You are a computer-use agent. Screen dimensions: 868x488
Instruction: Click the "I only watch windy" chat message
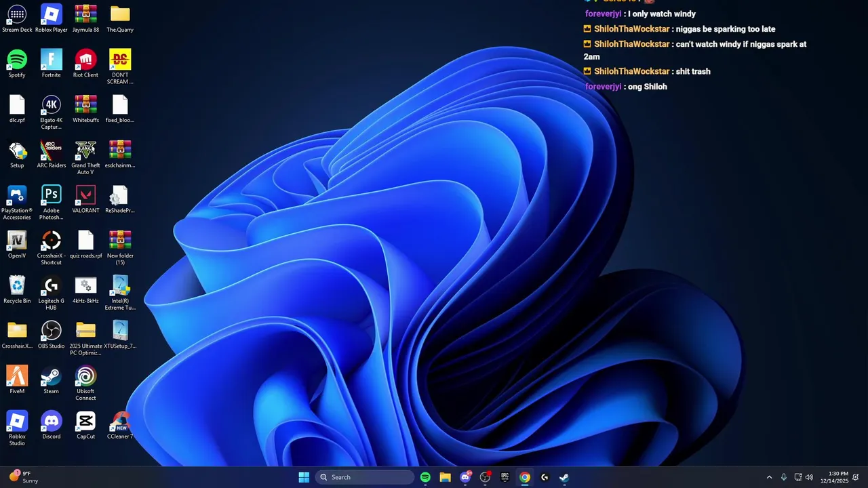point(640,14)
